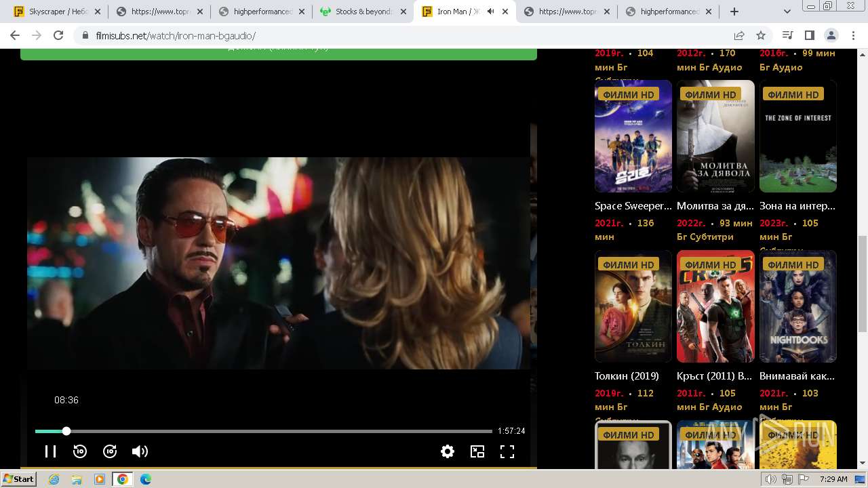Go back to previous page
Screen dimensions: 868x488
tap(15, 35)
